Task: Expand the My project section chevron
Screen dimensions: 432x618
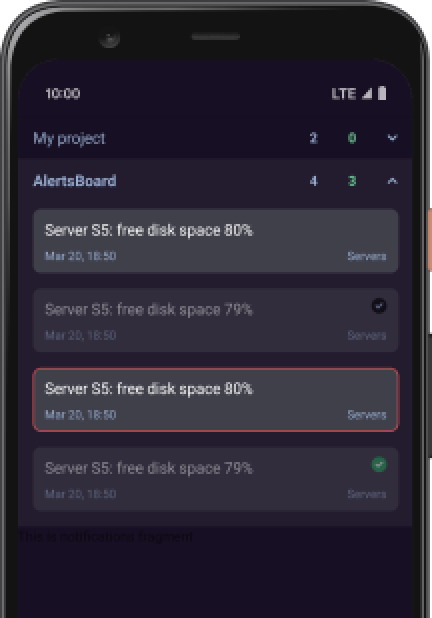Action: click(x=392, y=138)
